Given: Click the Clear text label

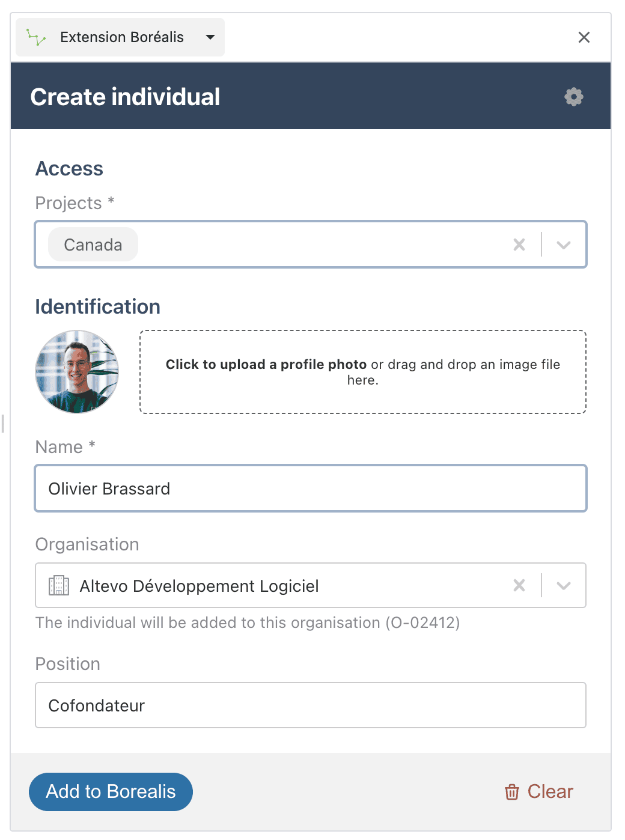Looking at the screenshot, I should [550, 792].
